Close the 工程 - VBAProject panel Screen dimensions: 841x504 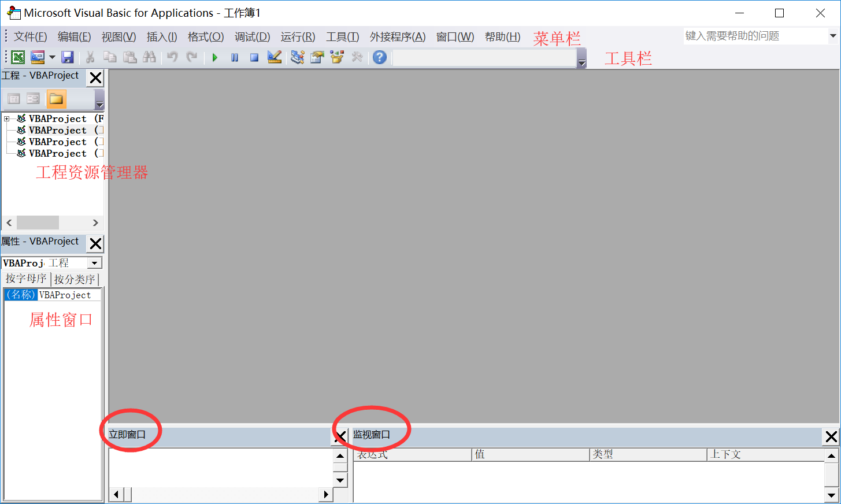pyautogui.click(x=95, y=77)
